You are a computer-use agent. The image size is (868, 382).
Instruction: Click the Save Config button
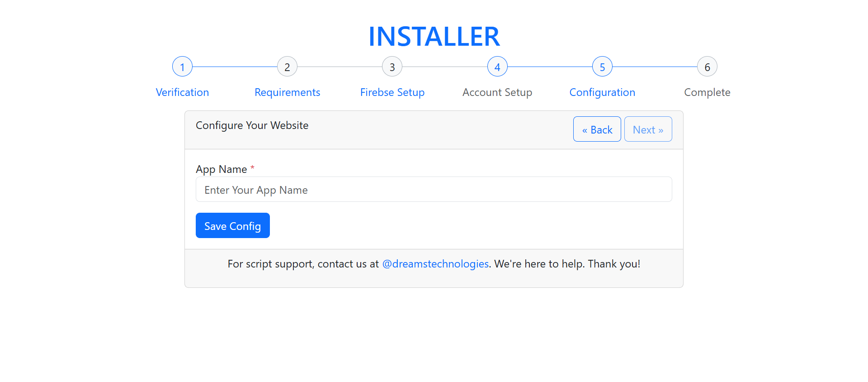tap(232, 225)
